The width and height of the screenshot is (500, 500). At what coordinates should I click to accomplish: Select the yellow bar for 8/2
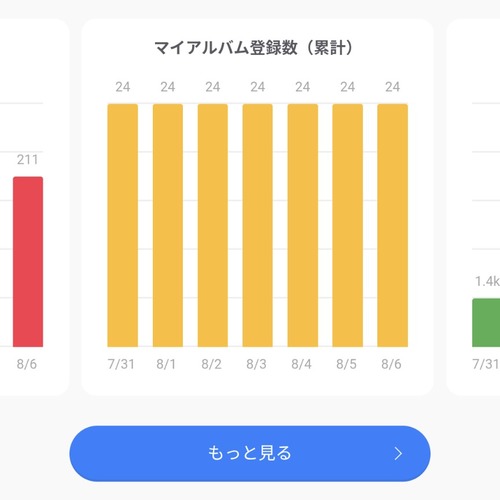[213, 225]
